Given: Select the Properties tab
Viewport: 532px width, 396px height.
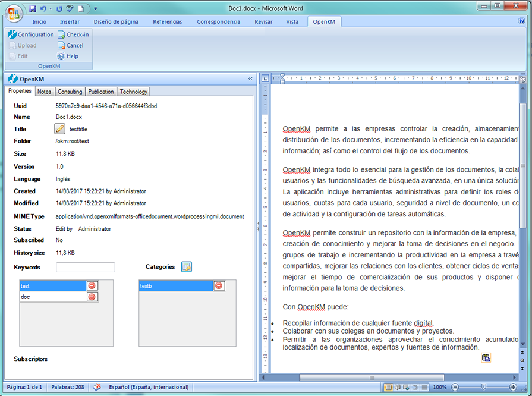Looking at the screenshot, I should pos(20,91).
